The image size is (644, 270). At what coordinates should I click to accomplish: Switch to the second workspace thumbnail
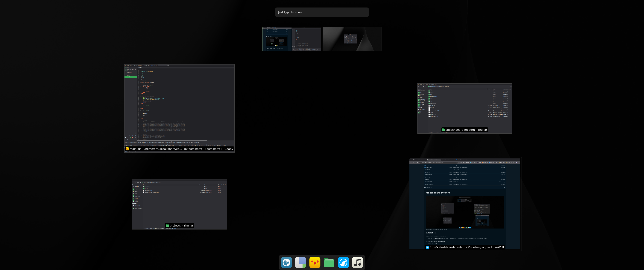pos(352,39)
